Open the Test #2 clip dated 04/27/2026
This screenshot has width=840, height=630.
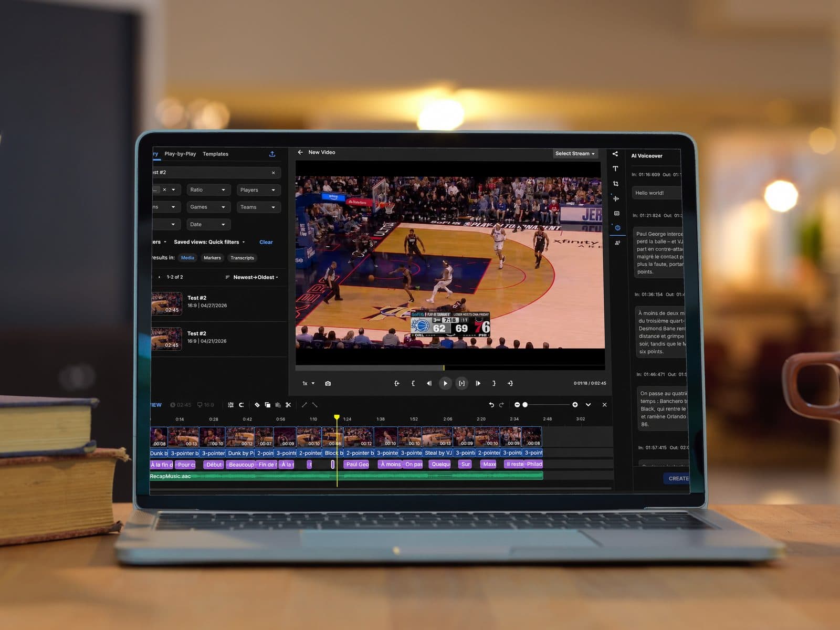pyautogui.click(x=219, y=303)
